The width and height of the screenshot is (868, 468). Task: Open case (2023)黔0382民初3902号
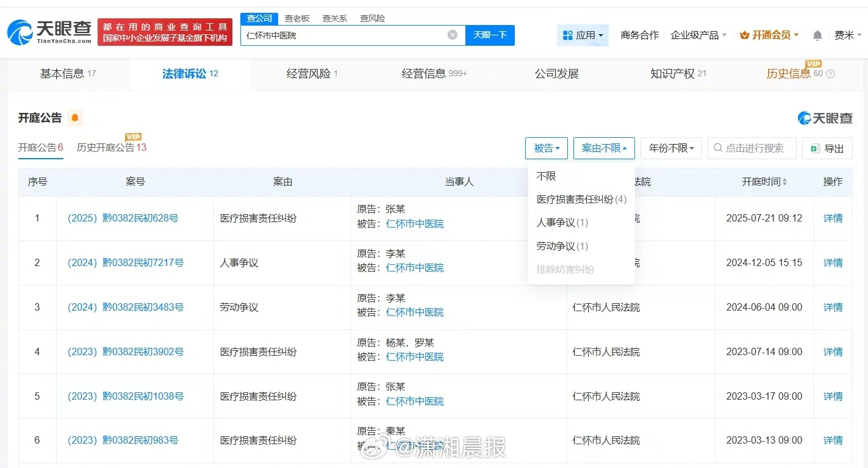coord(125,352)
